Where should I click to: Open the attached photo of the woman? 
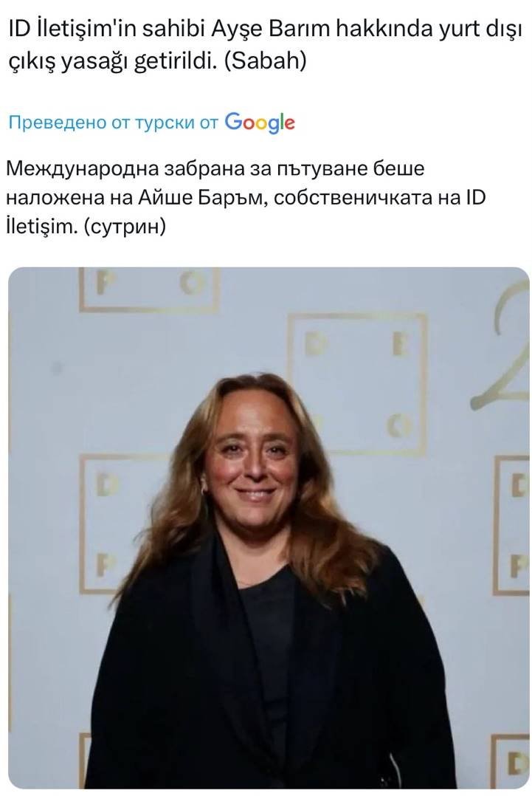[x=269, y=528]
